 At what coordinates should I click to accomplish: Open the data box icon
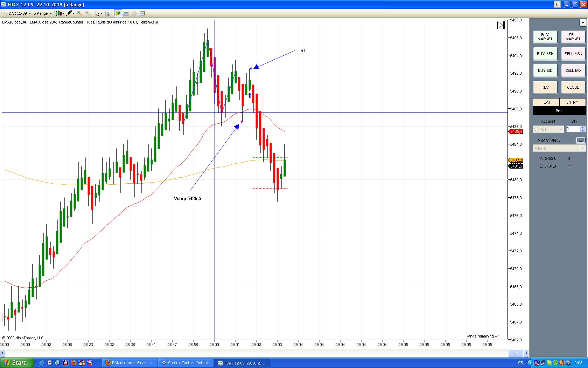[x=108, y=13]
